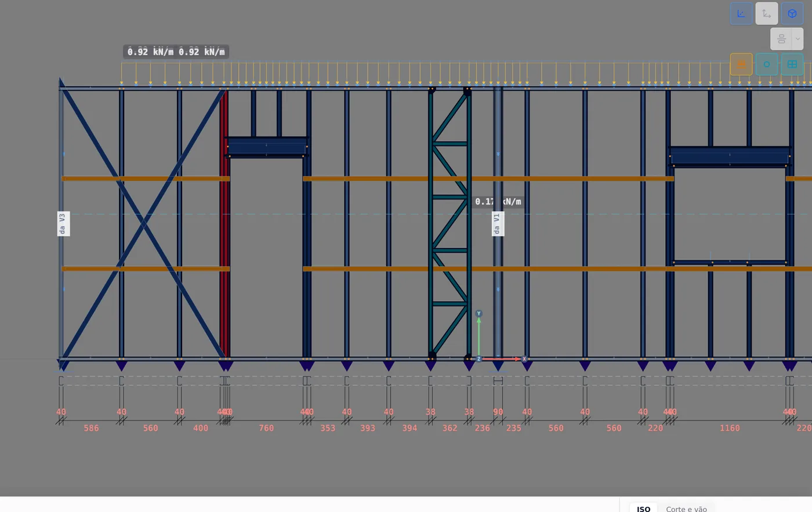The image size is (812, 512).
Task: Toggle the diagonal-arrow axes view button
Action: coord(741,13)
